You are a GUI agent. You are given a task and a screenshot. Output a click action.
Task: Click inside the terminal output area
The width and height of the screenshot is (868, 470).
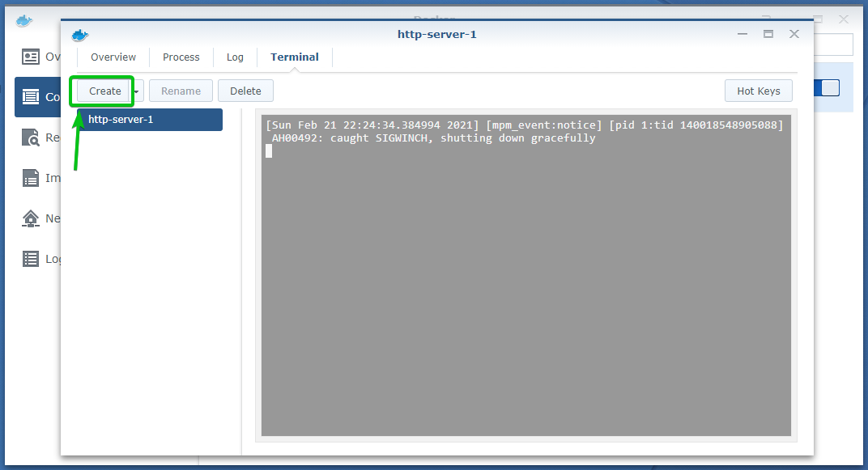tap(525, 275)
